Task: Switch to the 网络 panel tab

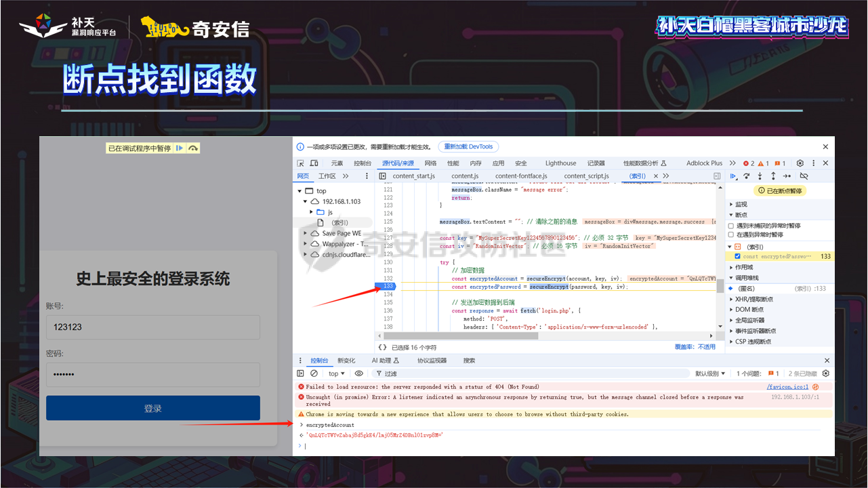Action: point(430,163)
